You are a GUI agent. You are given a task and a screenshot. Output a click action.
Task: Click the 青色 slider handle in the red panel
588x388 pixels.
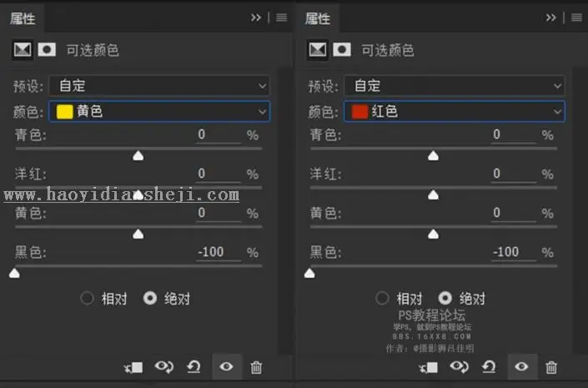[x=433, y=156]
